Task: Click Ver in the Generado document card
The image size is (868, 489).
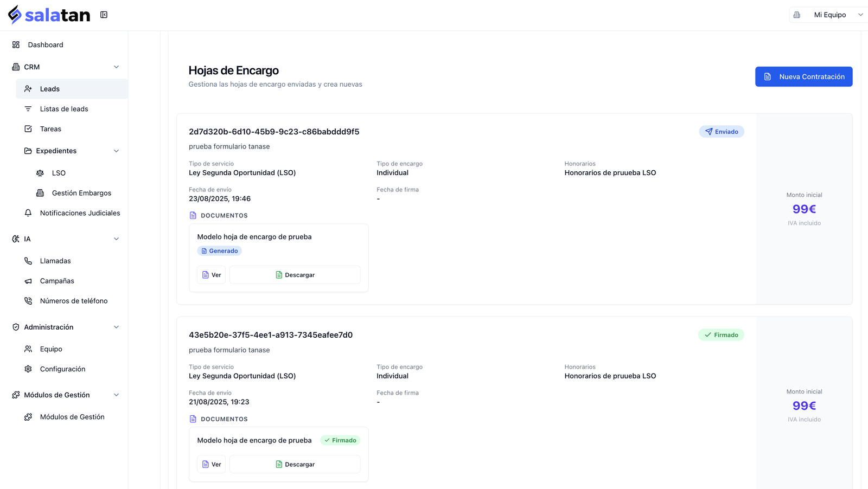Action: click(211, 275)
